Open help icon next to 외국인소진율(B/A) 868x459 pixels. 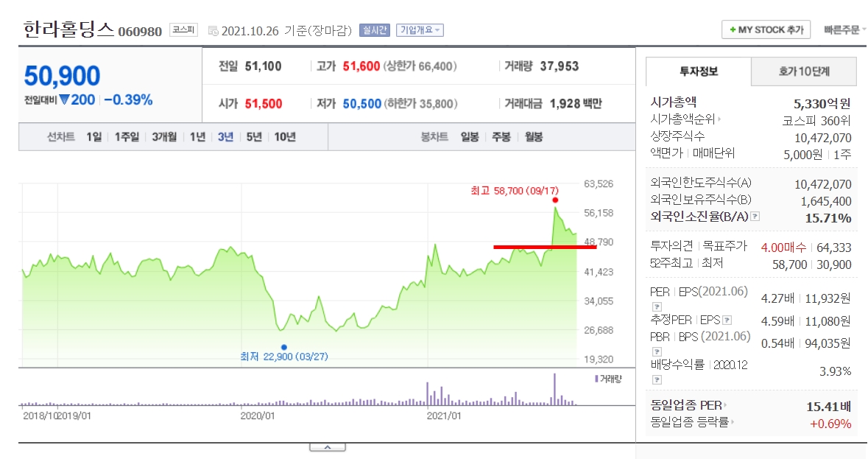755,217
